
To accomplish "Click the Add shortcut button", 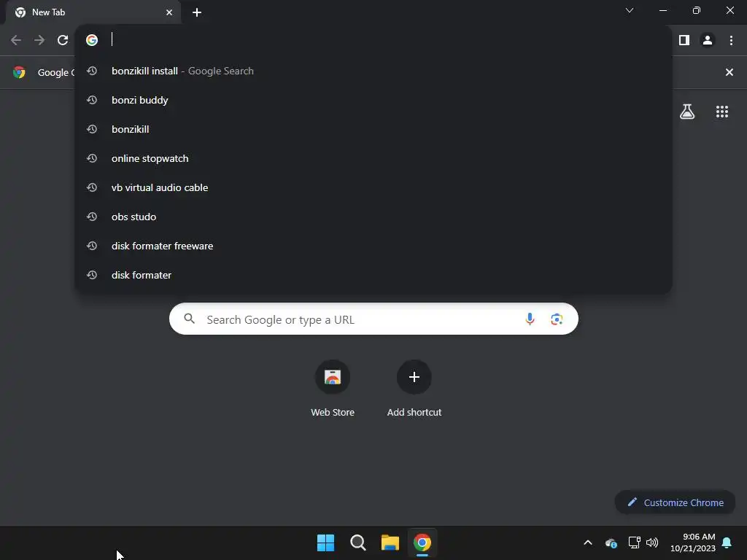I will point(414,389).
